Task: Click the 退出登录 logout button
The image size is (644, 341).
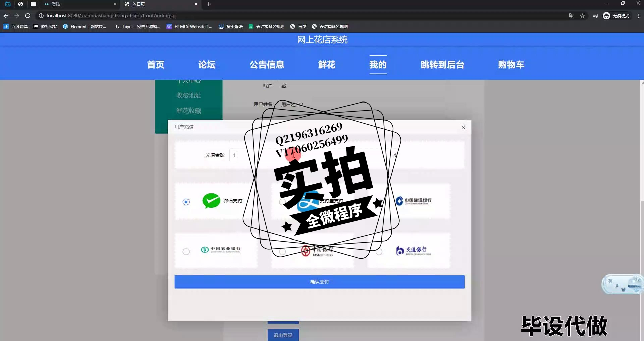Action: tap(283, 335)
